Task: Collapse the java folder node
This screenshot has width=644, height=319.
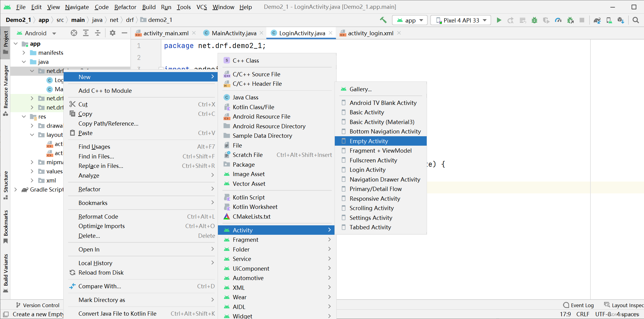Action: (x=24, y=62)
